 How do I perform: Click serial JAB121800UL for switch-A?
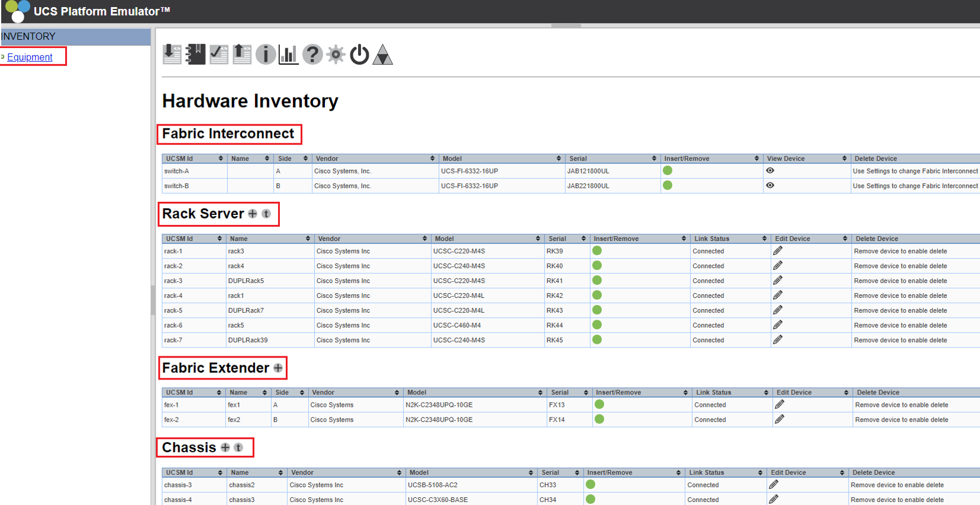click(588, 171)
